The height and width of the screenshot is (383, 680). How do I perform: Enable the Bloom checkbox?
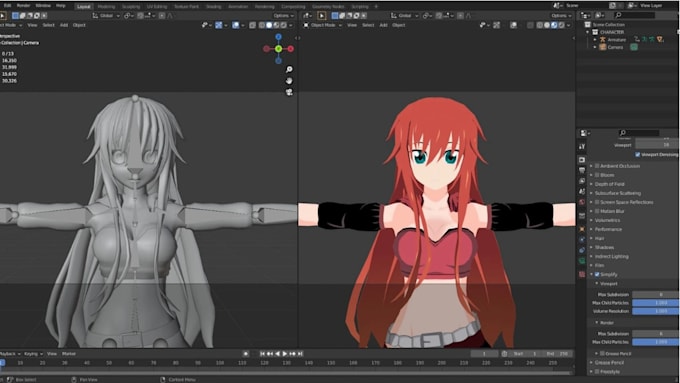coord(597,175)
